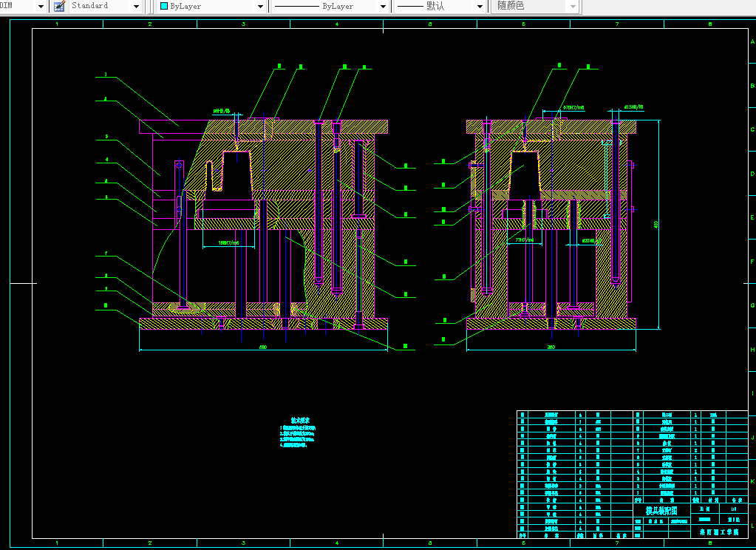Click border zone letter H
This screenshot has height=550, width=756.
pos(752,350)
